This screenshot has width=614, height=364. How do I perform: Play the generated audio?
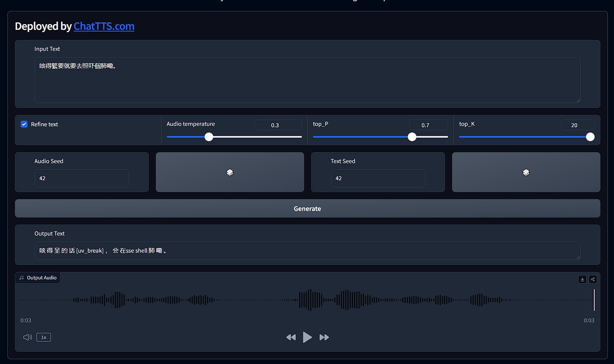(307, 337)
